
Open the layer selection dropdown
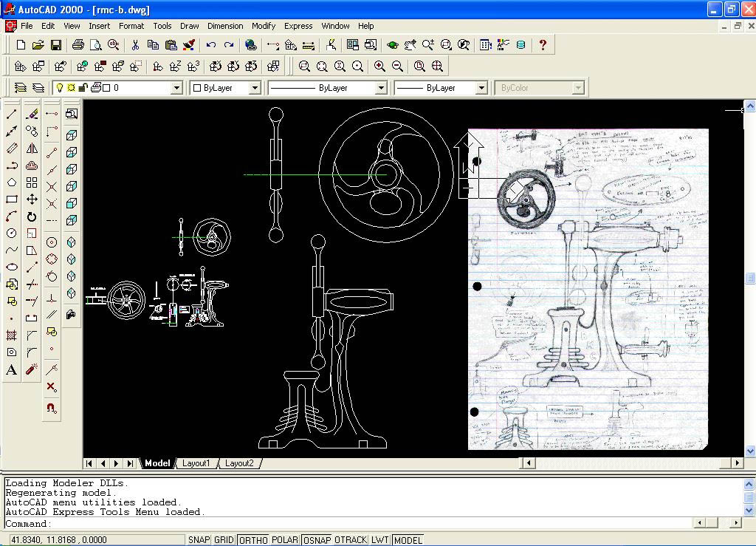176,87
